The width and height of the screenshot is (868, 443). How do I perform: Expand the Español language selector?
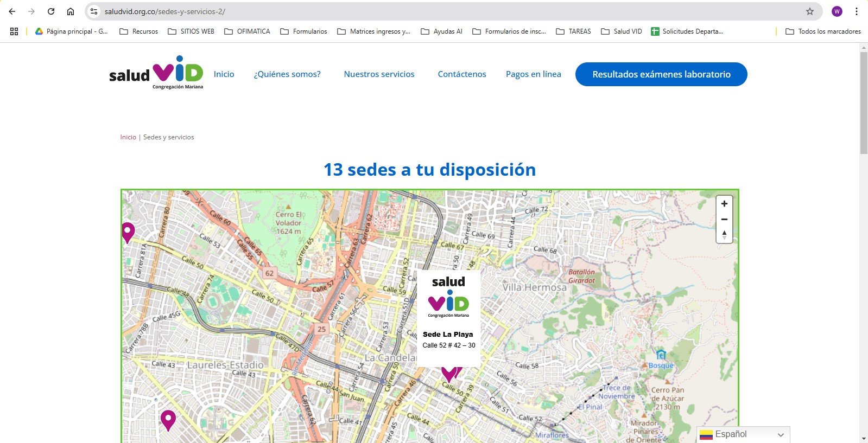point(743,434)
